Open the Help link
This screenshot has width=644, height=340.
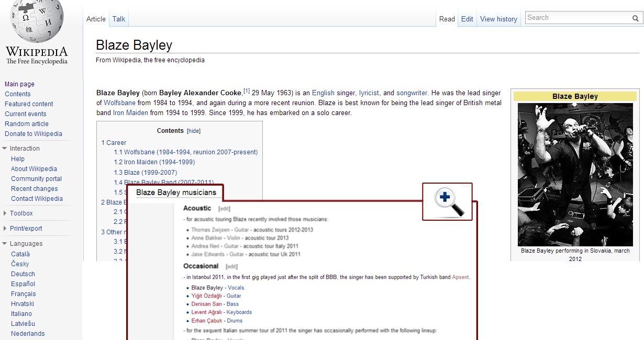(18, 159)
